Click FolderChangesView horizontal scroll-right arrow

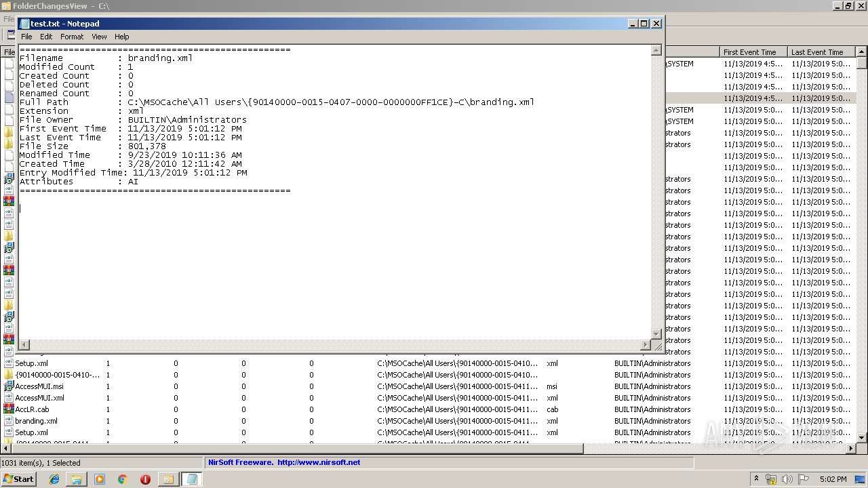click(851, 449)
